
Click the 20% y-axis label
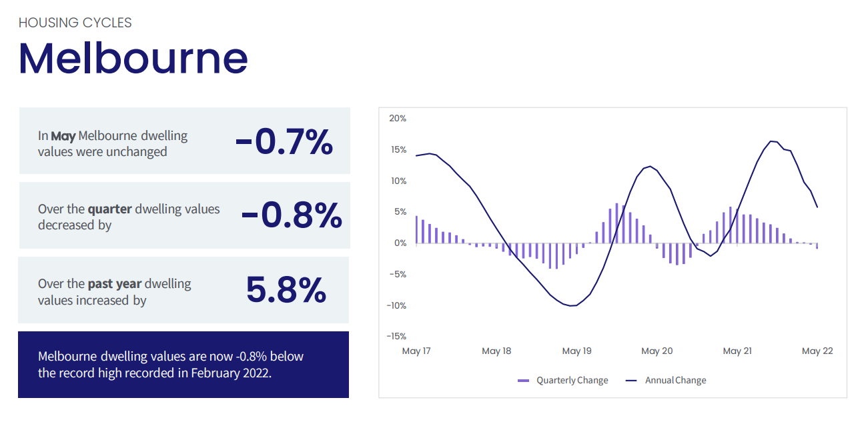pos(398,119)
